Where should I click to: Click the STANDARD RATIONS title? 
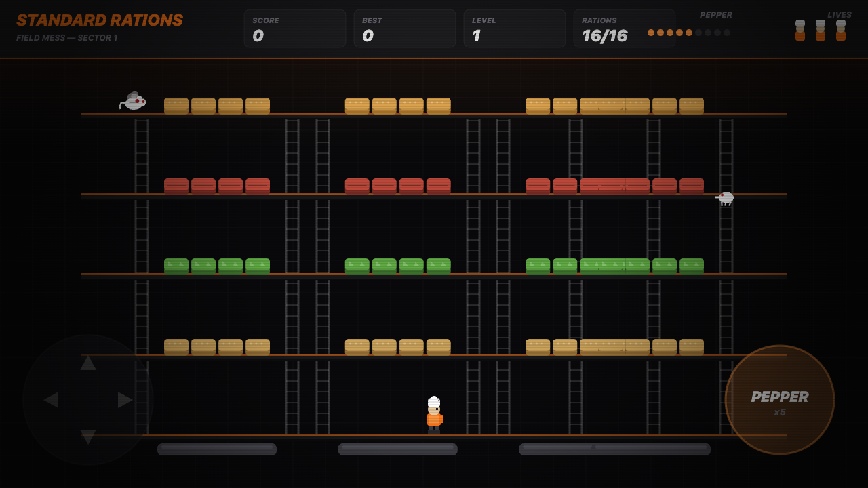tap(100, 20)
